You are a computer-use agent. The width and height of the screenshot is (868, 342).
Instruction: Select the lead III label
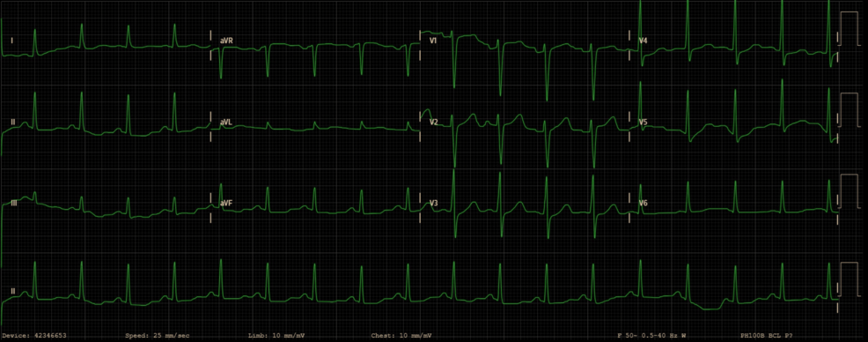[x=14, y=204]
